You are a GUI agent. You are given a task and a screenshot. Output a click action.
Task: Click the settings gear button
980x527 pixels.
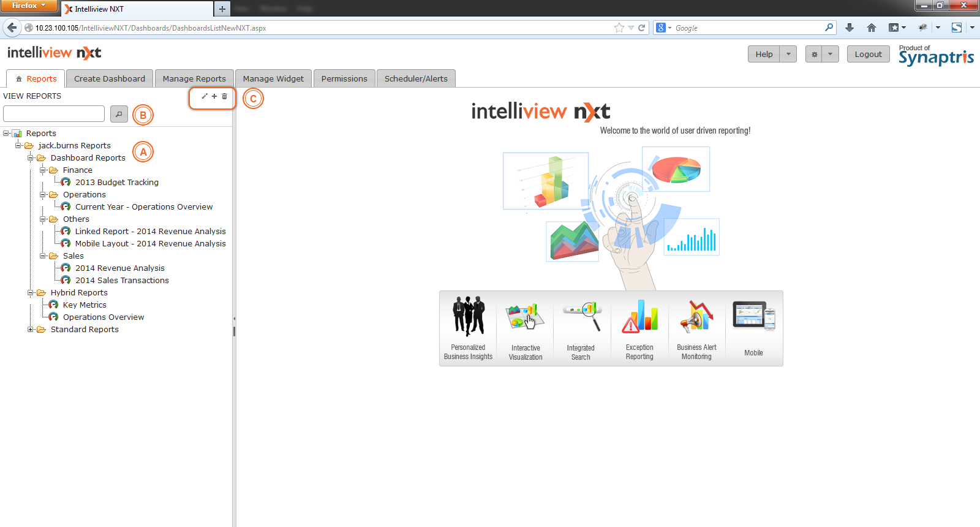click(814, 54)
